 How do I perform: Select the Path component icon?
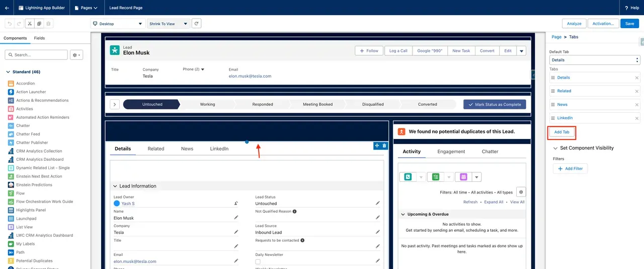pyautogui.click(x=11, y=252)
